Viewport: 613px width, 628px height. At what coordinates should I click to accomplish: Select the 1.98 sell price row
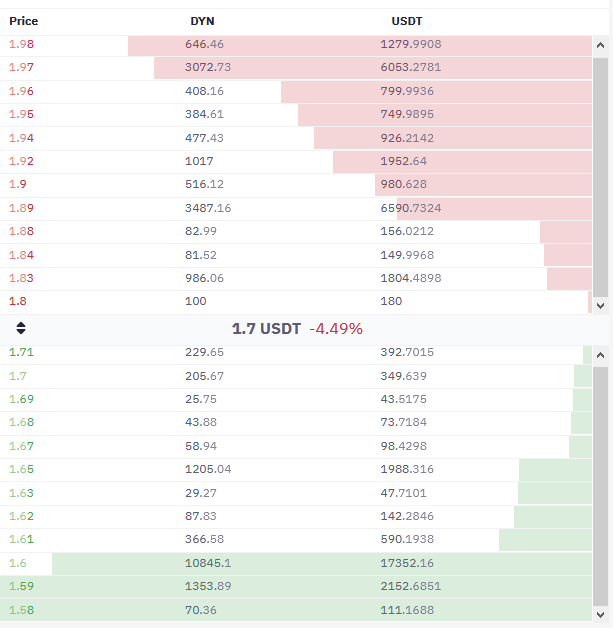(296, 44)
